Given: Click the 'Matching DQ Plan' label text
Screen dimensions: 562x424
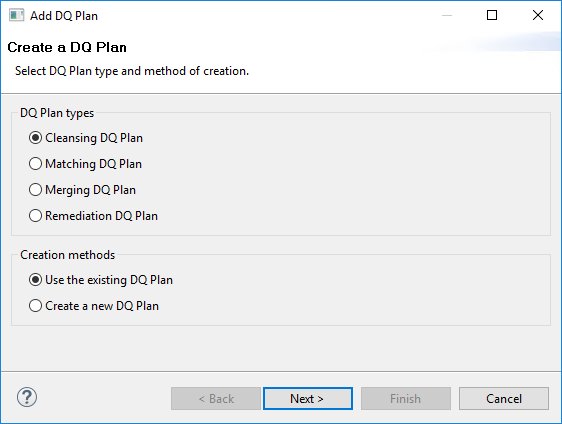Looking at the screenshot, I should (94, 164).
